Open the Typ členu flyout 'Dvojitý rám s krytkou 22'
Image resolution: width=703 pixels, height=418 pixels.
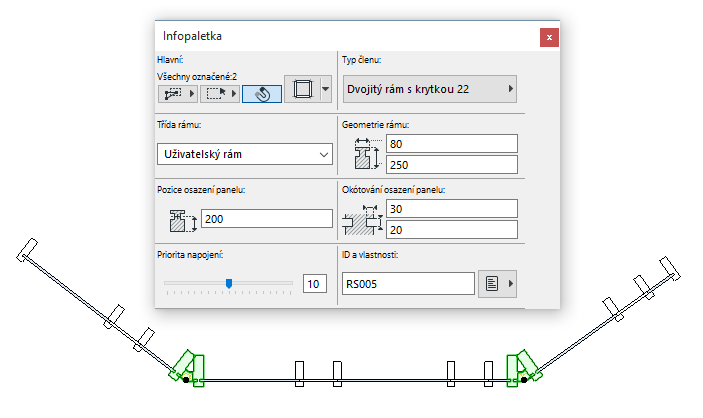click(x=430, y=89)
